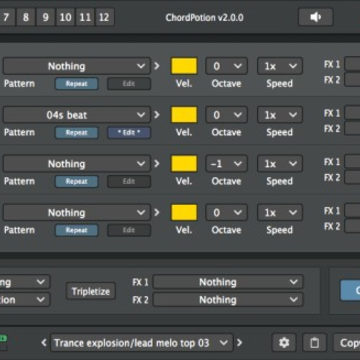Open the first row's Nothing pattern dropdown
This screenshot has height=360, width=360.
(77, 66)
